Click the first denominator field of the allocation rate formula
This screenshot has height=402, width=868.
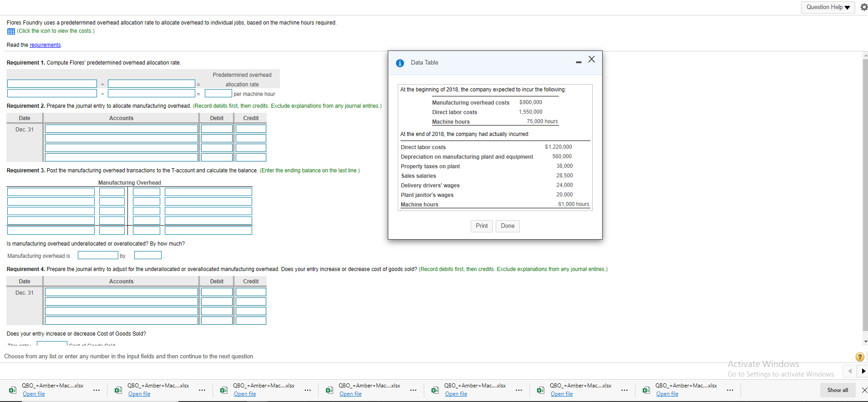[152, 84]
